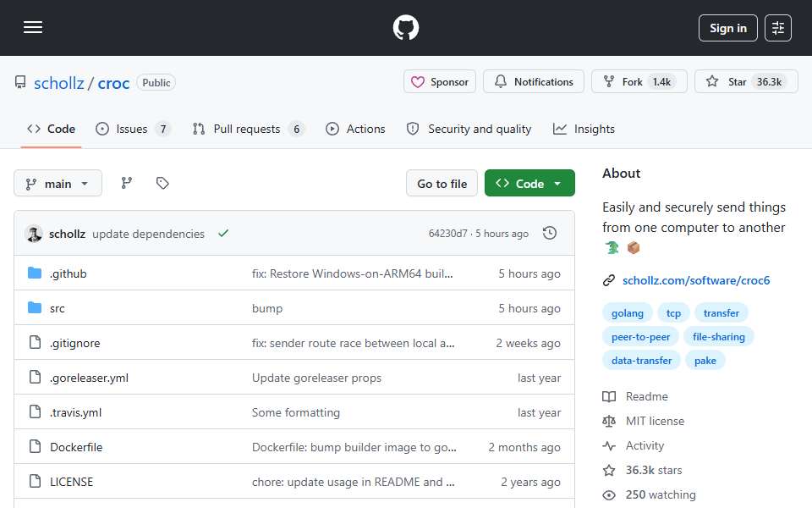This screenshot has width=812, height=508.
Task: Expand the main branch dropdown
Action: 58,184
